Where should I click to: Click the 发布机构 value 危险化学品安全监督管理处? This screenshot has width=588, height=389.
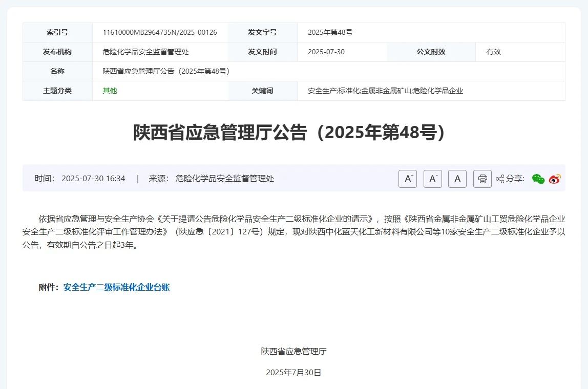click(x=146, y=52)
